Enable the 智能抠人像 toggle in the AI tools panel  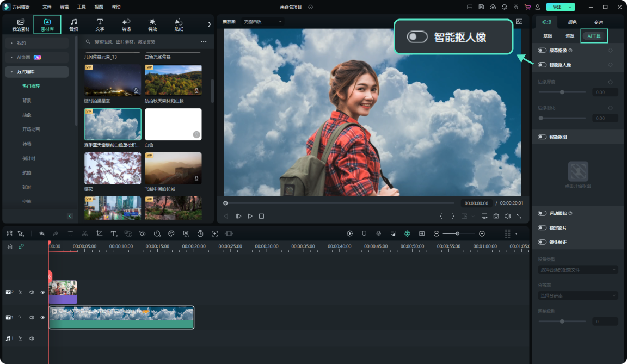[x=542, y=65]
